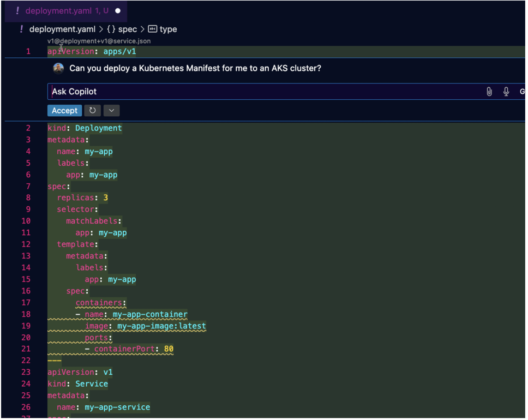
Task: Click 'labels:' on line 5
Action: [x=73, y=163]
